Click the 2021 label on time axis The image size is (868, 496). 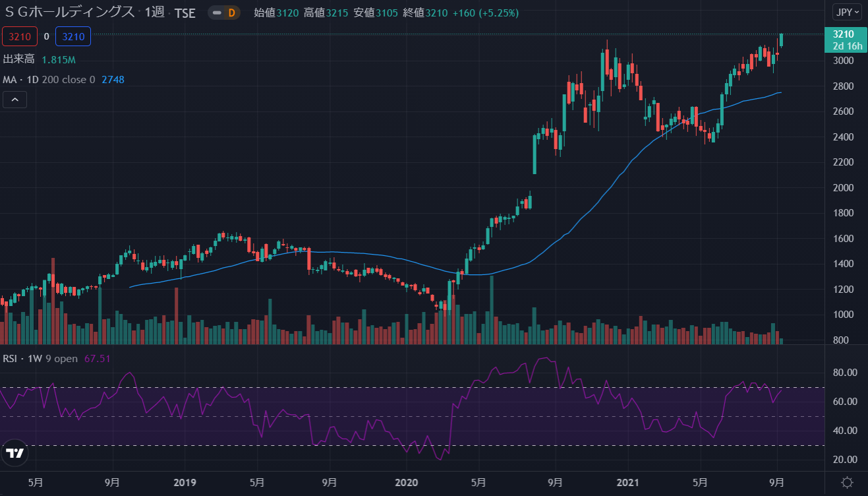point(627,482)
